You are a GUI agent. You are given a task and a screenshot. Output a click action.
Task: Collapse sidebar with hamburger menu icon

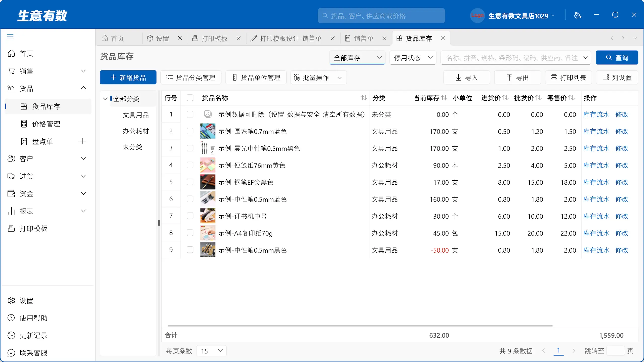(x=10, y=37)
